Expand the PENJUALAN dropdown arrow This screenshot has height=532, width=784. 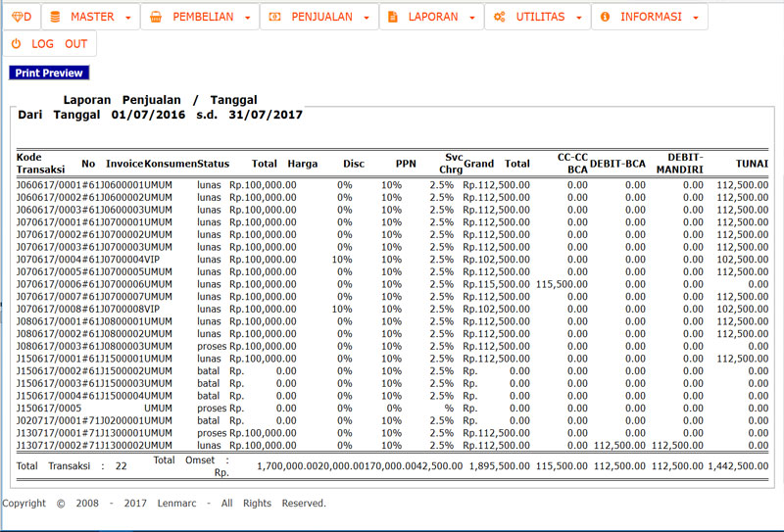pos(367,18)
